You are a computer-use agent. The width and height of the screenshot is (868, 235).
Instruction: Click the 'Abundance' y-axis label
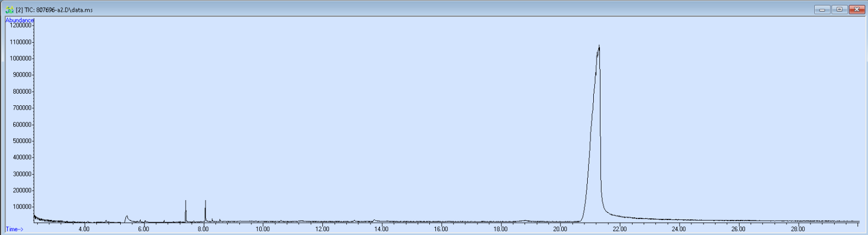pyautogui.click(x=20, y=20)
